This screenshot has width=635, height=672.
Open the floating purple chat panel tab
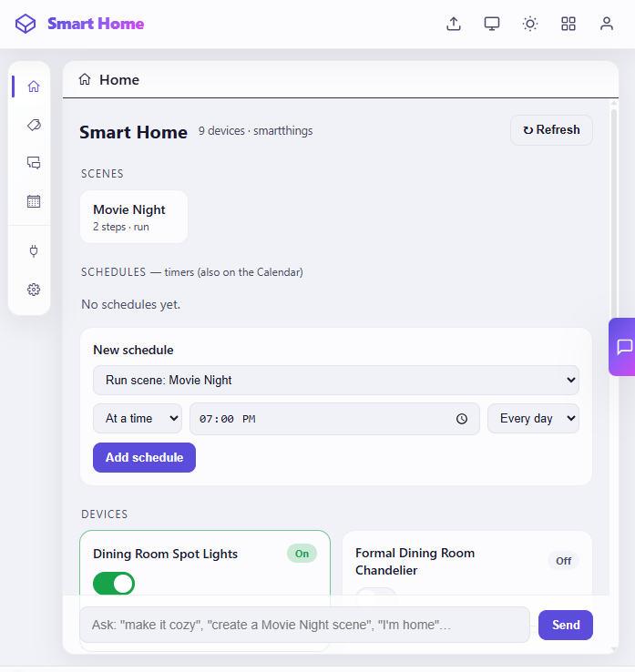point(622,347)
